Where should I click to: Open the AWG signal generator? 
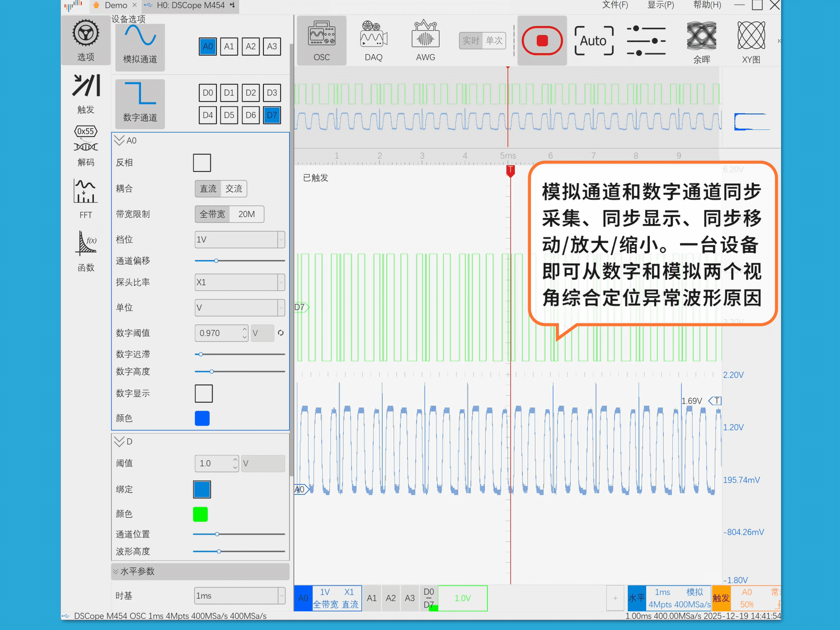coord(425,41)
